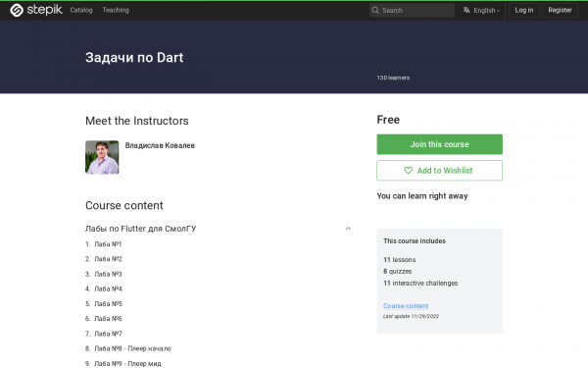Open the Teaching menu
Viewport: 588px width, 368px height.
[x=116, y=10]
